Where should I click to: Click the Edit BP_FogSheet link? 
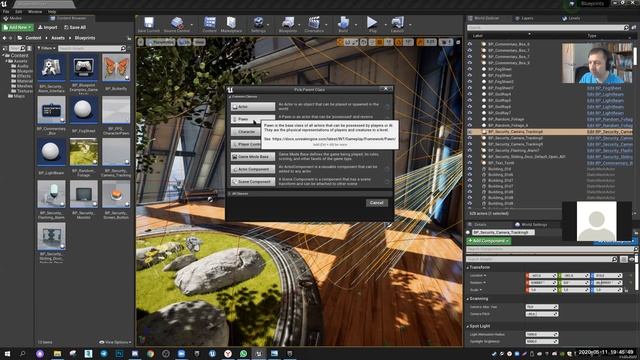click(x=604, y=88)
